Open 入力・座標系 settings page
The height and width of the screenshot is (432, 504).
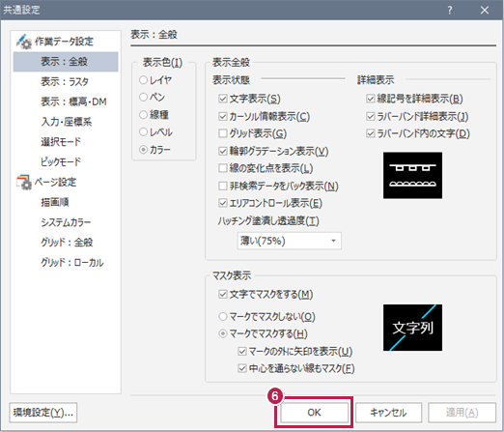pos(67,122)
